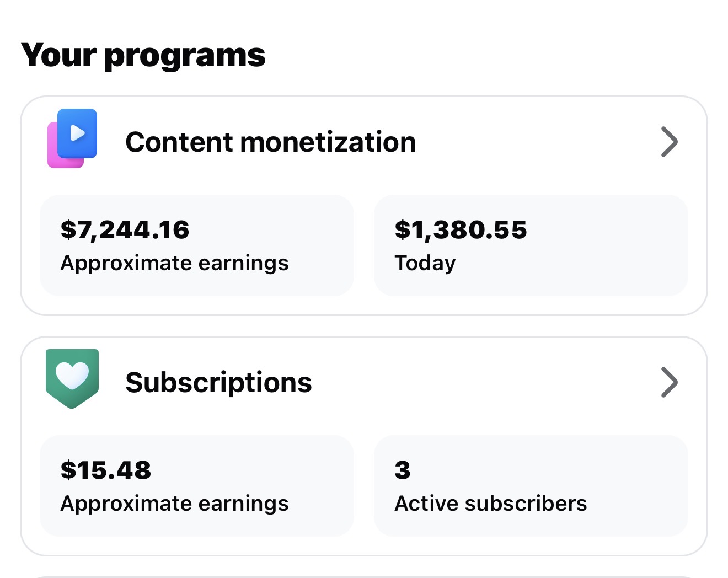Click the partially visible card at the bottom edge
The width and height of the screenshot is (728, 578).
tap(364, 576)
